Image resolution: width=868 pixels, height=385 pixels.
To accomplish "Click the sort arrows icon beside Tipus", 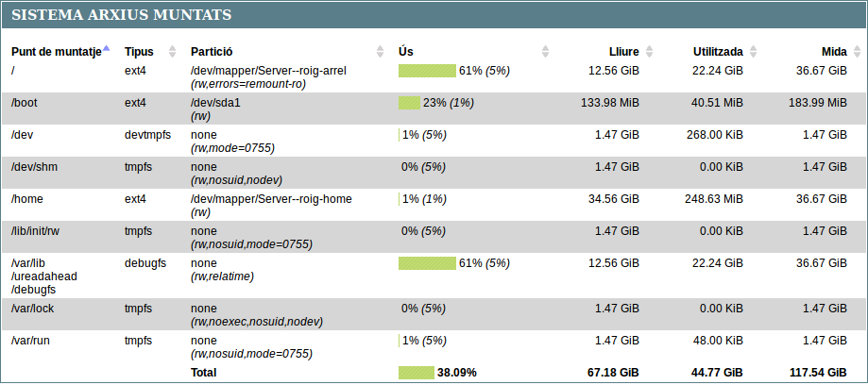I will click(x=172, y=51).
